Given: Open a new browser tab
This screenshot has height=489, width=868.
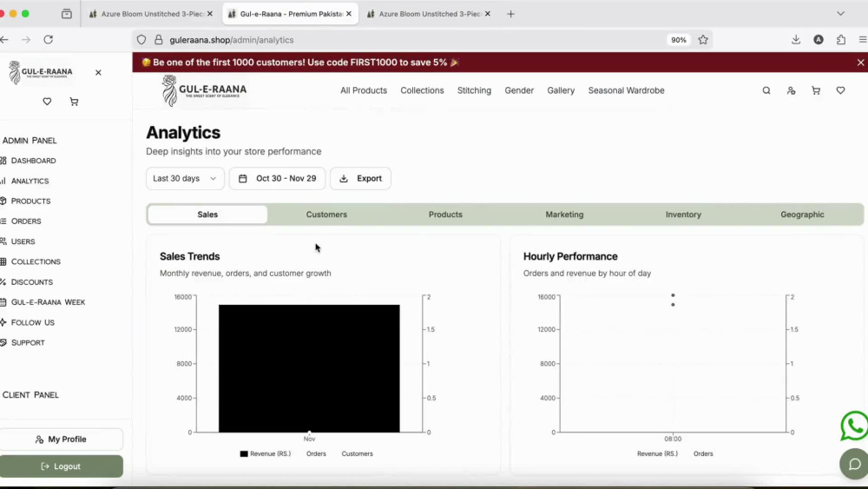Looking at the screenshot, I should (x=510, y=14).
